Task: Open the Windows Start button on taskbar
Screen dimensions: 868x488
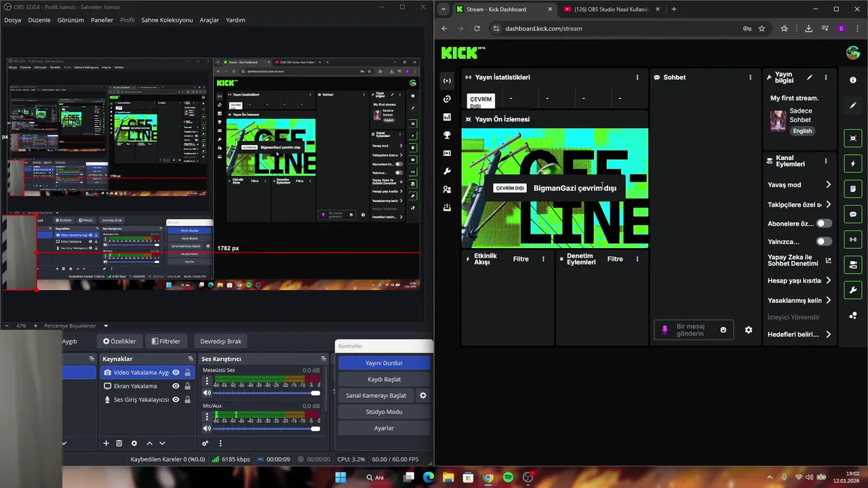Action: [x=340, y=478]
